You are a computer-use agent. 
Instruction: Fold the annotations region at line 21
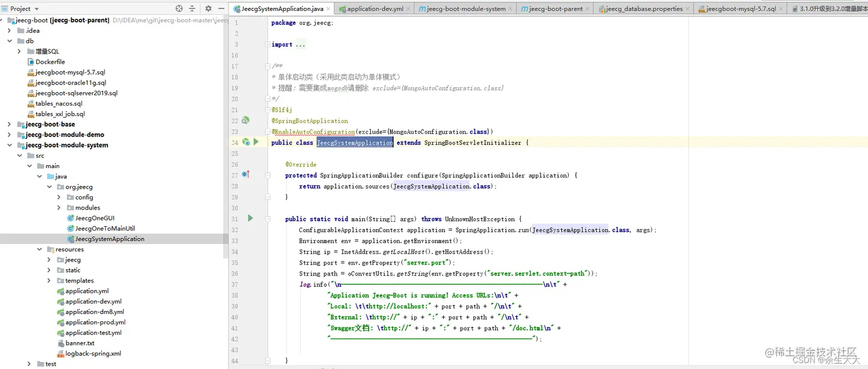pos(268,110)
